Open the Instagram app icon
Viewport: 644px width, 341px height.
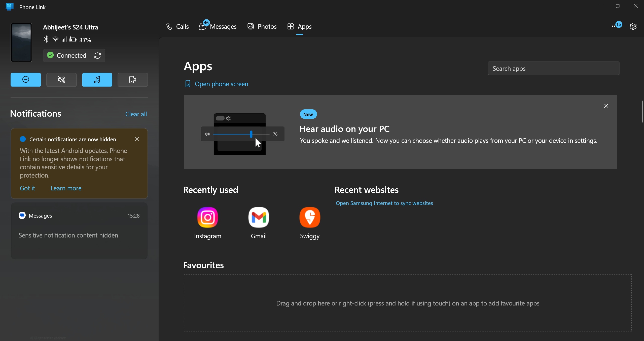point(207,217)
